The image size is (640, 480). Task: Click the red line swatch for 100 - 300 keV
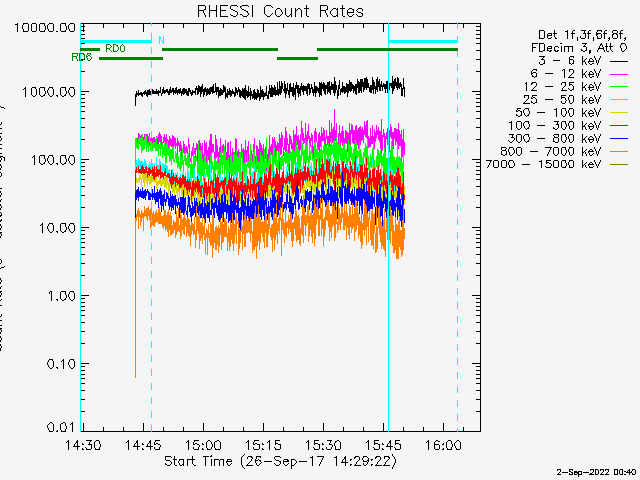click(619, 126)
